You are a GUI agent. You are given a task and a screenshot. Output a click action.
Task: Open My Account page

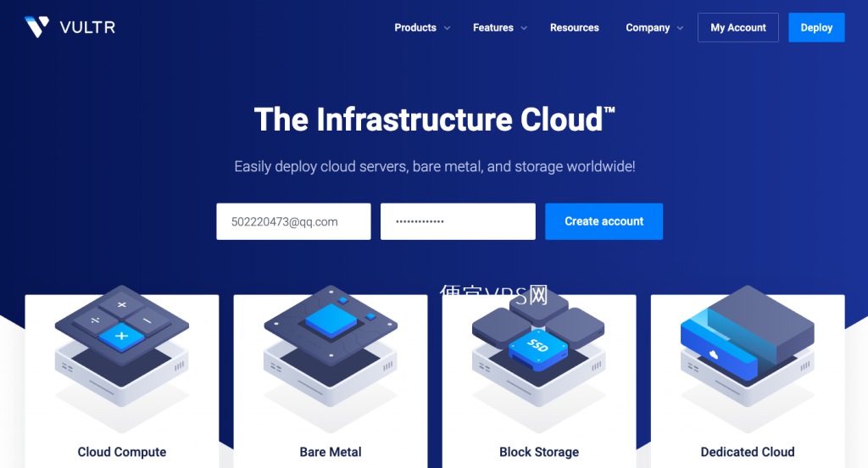(738, 28)
